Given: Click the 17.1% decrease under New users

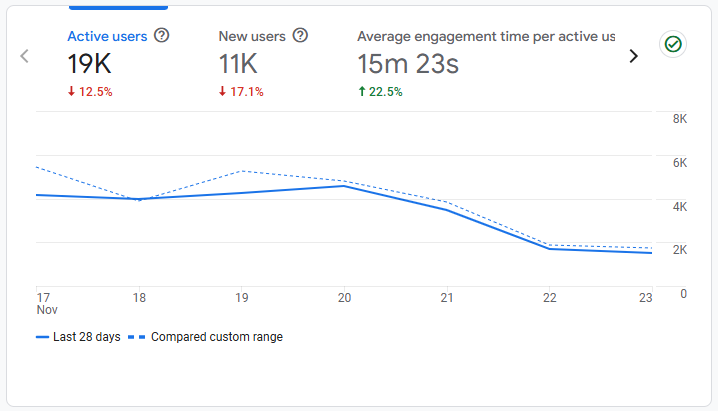Looking at the screenshot, I should tap(241, 92).
